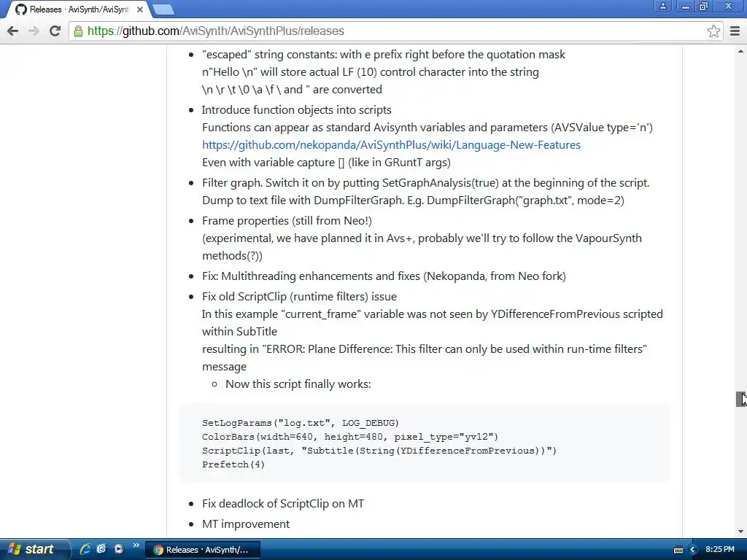Image resolution: width=747 pixels, height=560 pixels.
Task: Expand quick launch overflow chevron
Action: (136, 545)
